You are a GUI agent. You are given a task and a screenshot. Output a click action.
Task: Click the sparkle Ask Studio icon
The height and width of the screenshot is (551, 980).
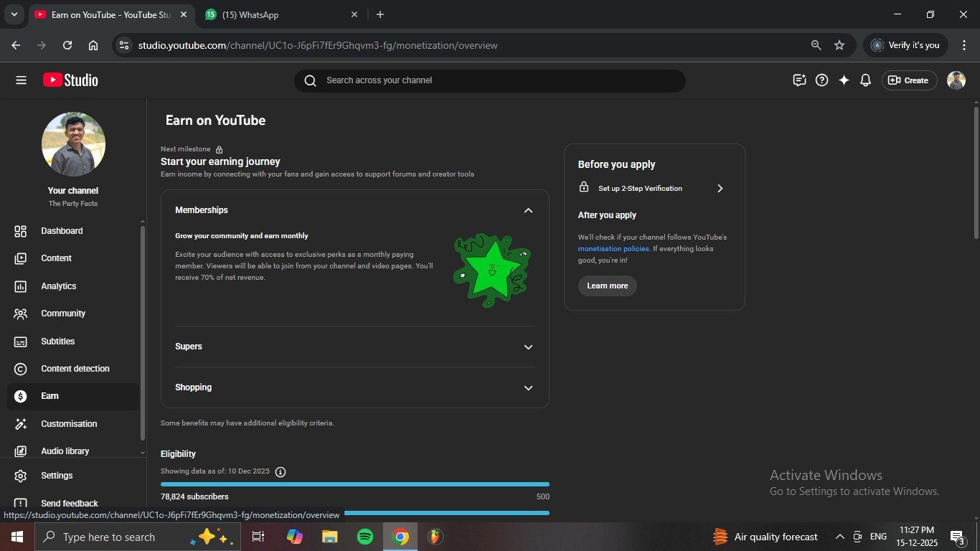click(x=844, y=80)
